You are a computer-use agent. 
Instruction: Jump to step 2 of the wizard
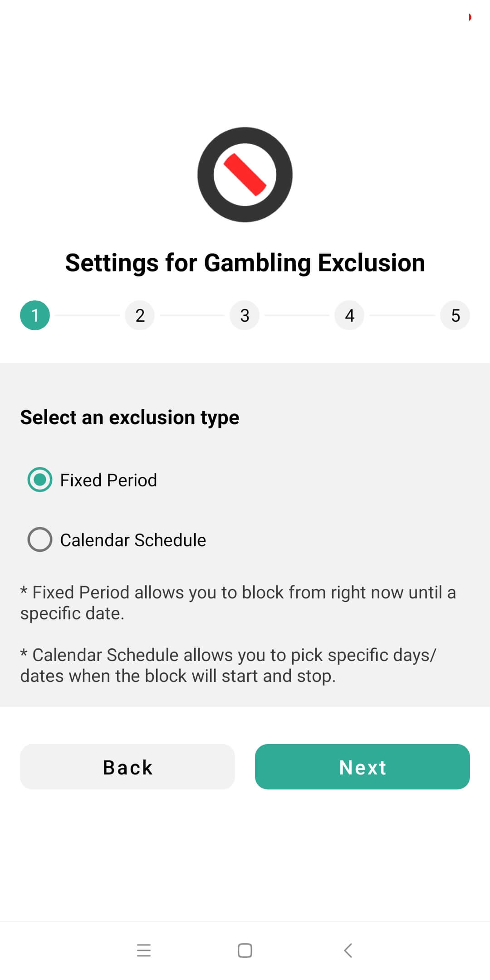click(x=139, y=315)
